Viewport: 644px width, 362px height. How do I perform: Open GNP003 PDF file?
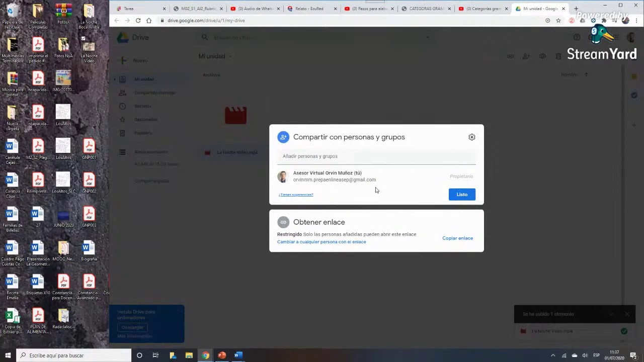(89, 217)
